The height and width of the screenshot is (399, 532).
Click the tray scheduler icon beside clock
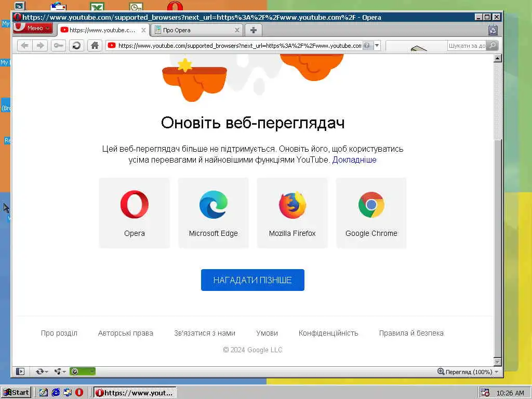click(485, 393)
